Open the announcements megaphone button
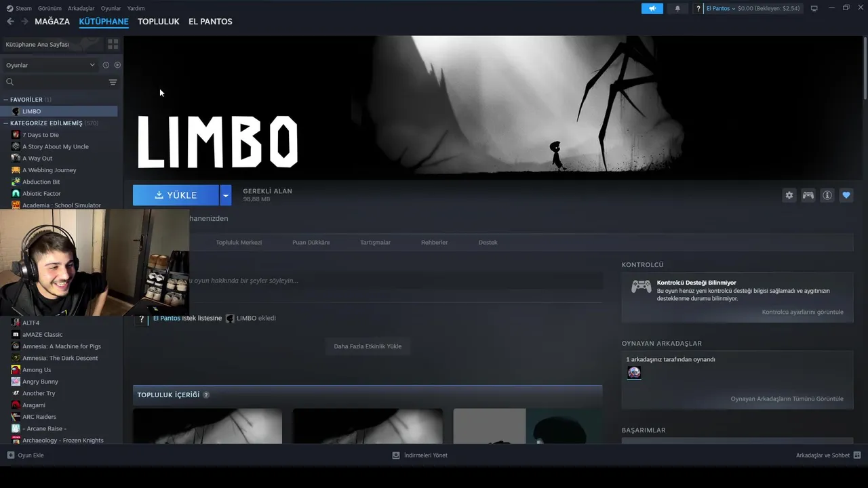Screen dimensions: 868x488 (x=652, y=8)
